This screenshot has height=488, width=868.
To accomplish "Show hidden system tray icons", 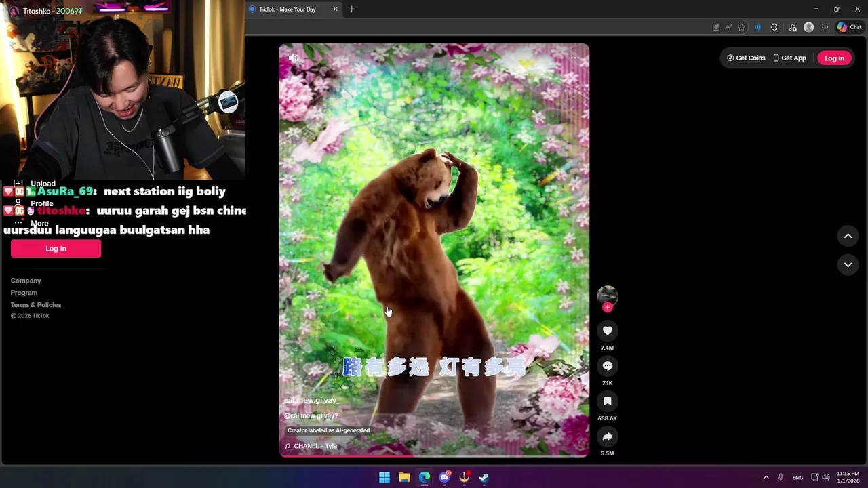I will [x=766, y=477].
